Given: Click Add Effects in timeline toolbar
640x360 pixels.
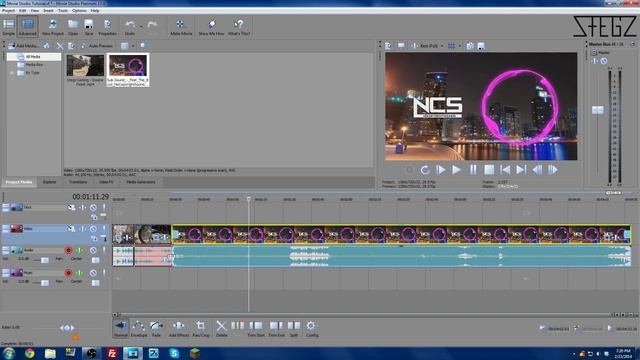Looking at the screenshot, I should click(x=179, y=329).
